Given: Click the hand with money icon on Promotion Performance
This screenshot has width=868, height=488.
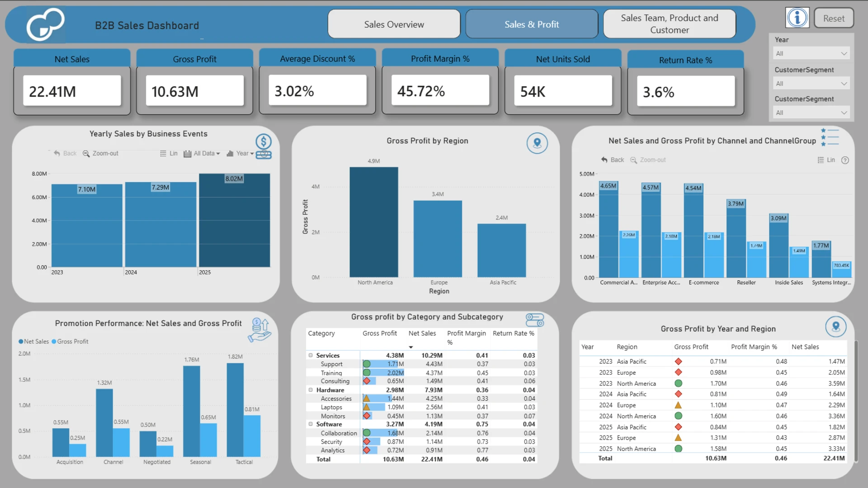Looking at the screenshot, I should (x=259, y=330).
